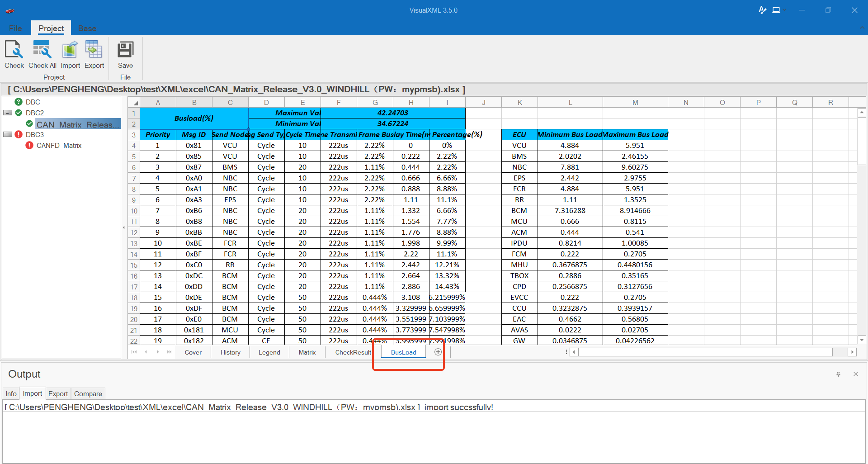Screen dimensions: 868x464
Task: Open the Export tool
Action: [x=94, y=50]
